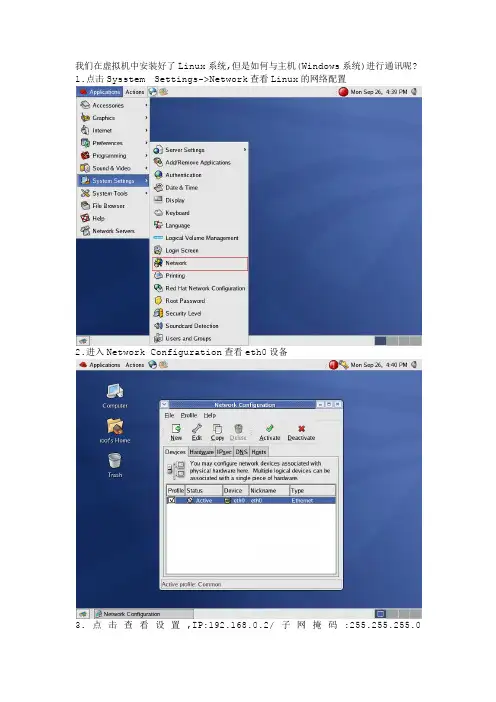Image resolution: width=496 pixels, height=702 pixels.
Task: Expand the Graphics submenu
Action: click(113, 118)
